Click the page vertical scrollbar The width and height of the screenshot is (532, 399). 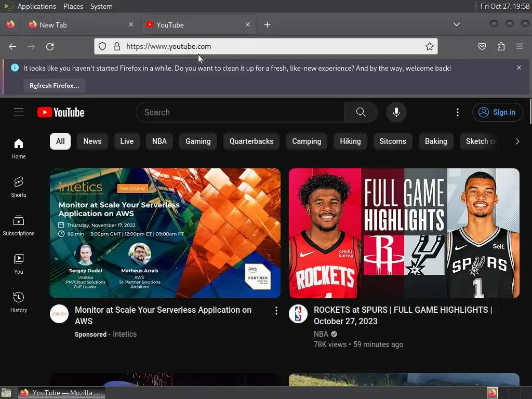[530, 111]
